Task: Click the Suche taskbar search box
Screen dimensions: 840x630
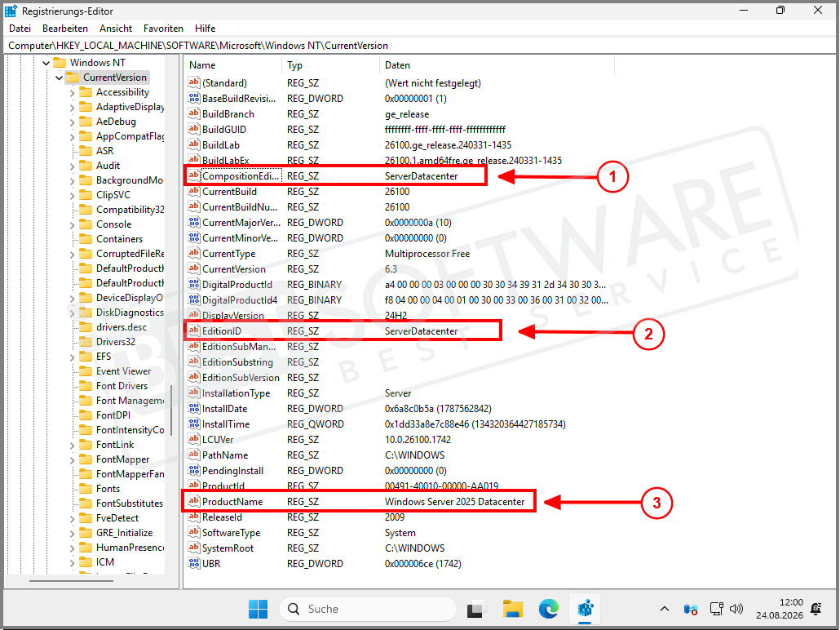Action: (368, 609)
